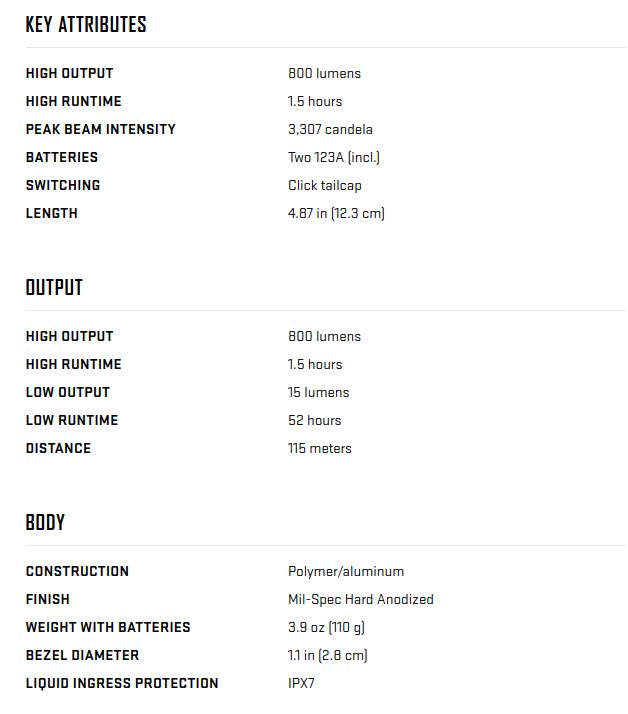Click the BODY section heading
628x714 pixels.
[45, 523]
